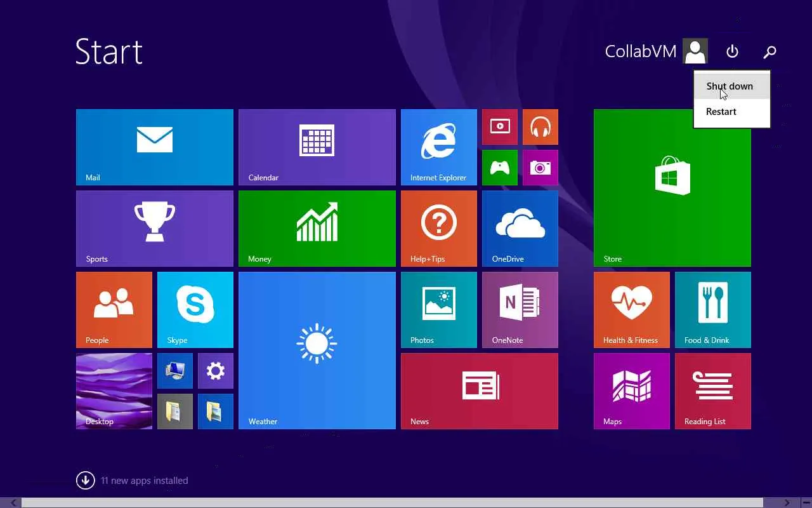Click the "11 new apps installed" text

tap(145, 481)
